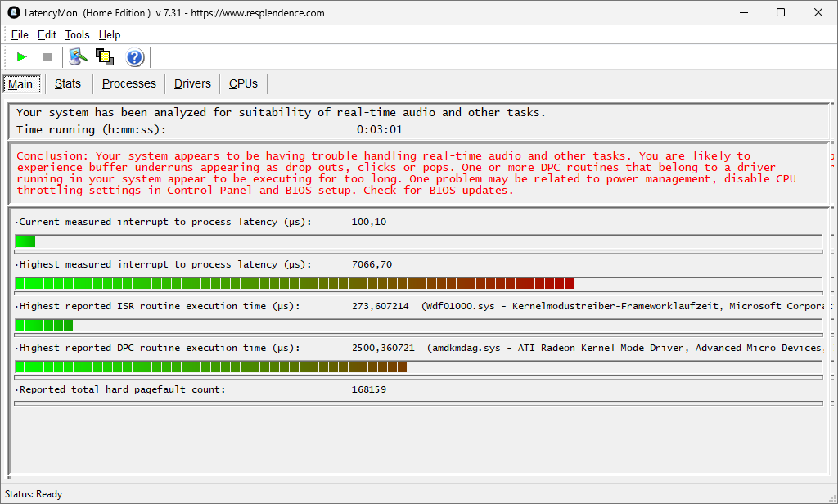
Task: Open the Edit menu
Action: pos(47,34)
